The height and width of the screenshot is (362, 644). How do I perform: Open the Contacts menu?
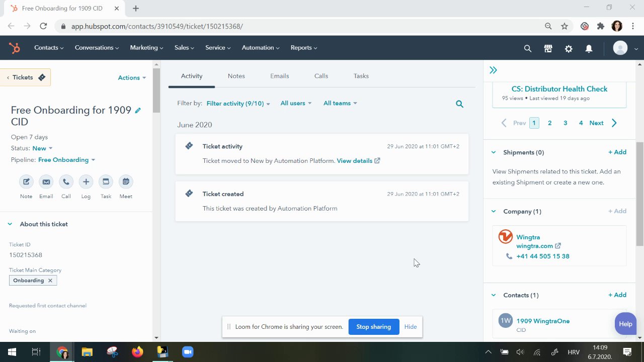(x=49, y=48)
